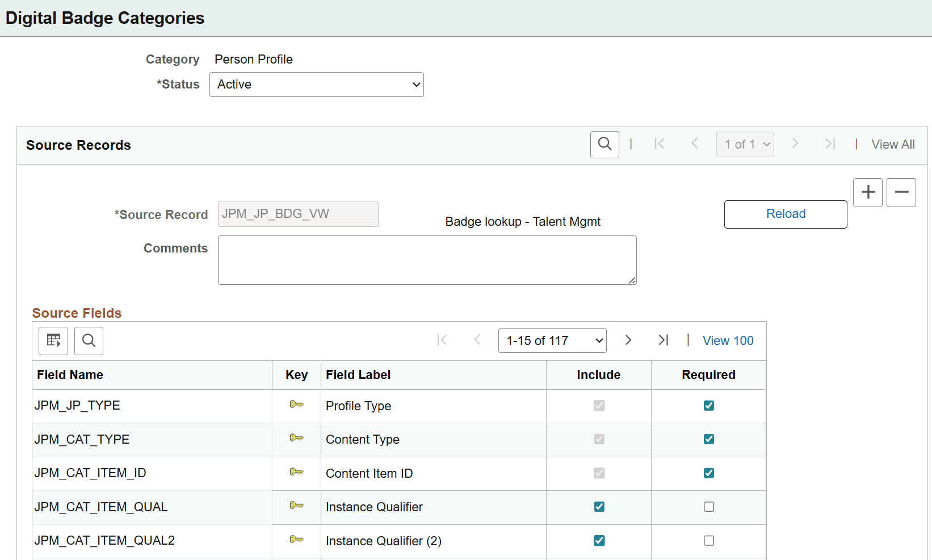Viewport: 932px width, 560px height.
Task: Click key icon for JPM_CAT_ITEM_QUAL2 row
Action: pyautogui.click(x=296, y=540)
